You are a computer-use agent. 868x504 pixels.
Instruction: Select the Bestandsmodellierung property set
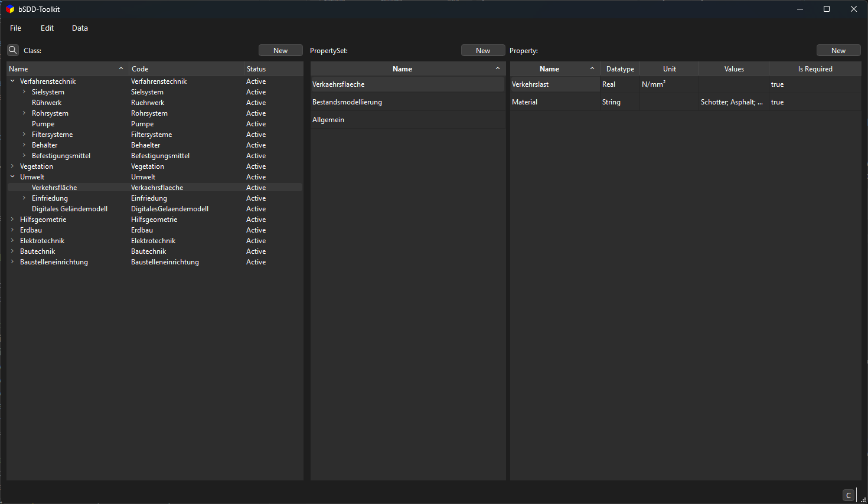coord(347,102)
